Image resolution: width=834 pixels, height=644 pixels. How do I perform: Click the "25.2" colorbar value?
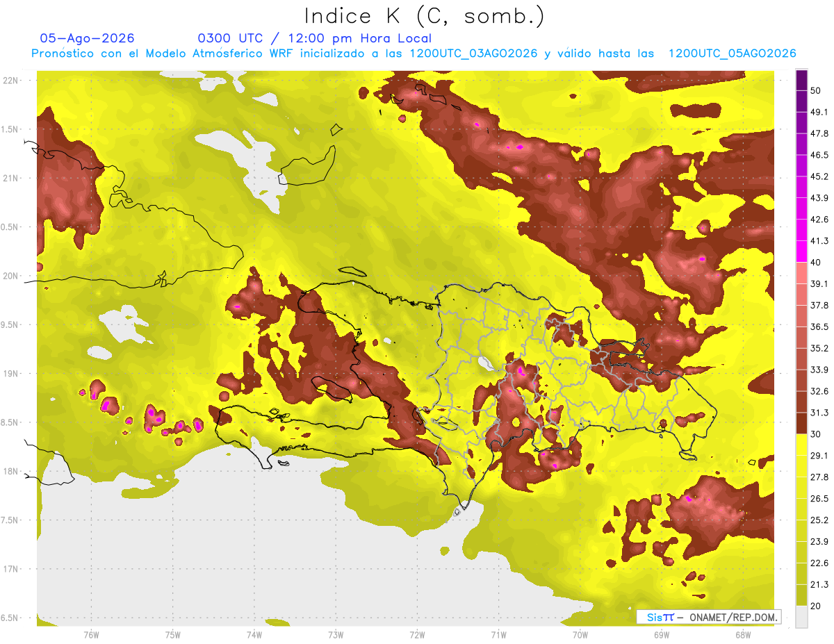(x=819, y=520)
